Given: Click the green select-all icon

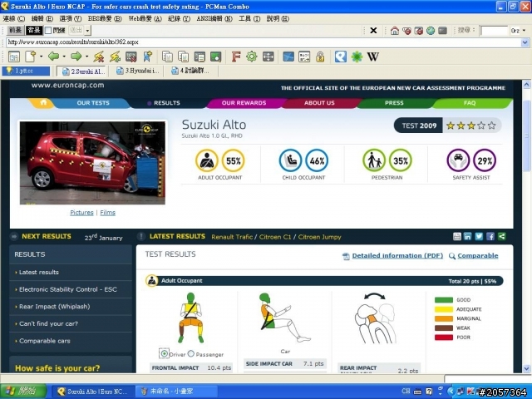Looking at the screenshot, I should coord(216,57).
